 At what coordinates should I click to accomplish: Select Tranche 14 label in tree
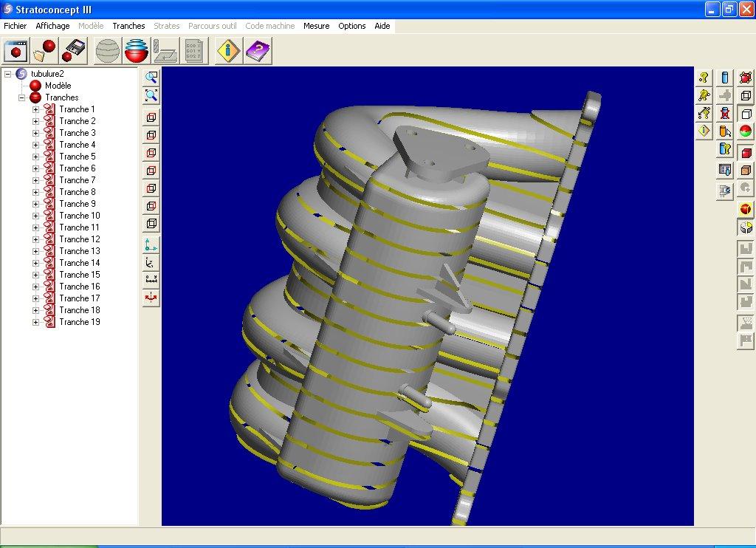pos(80,263)
